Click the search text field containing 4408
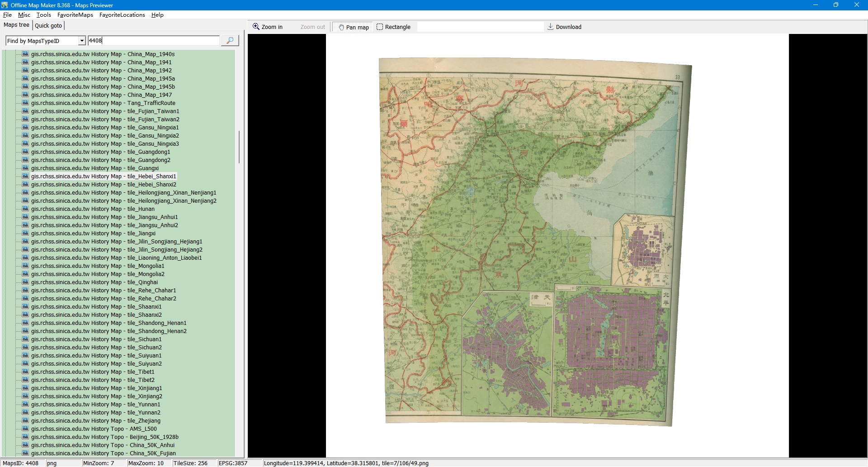This screenshot has width=868, height=467. point(154,41)
